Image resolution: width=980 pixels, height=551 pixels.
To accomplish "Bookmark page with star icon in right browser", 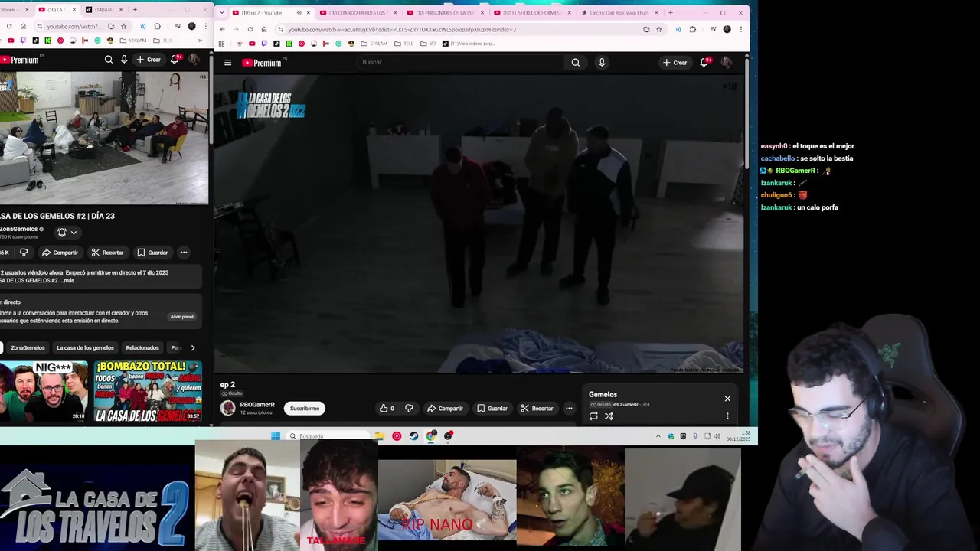I will [x=659, y=29].
